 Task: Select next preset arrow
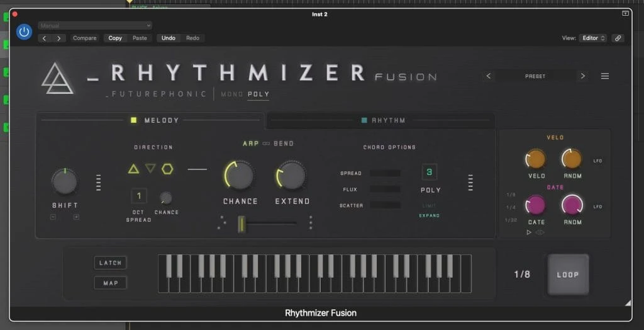[x=582, y=76]
